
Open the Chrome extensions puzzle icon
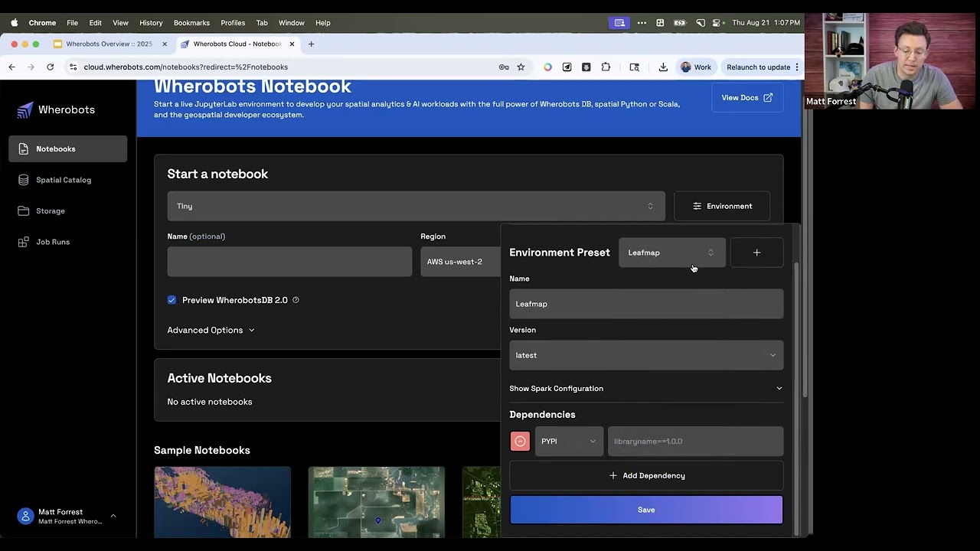point(606,67)
